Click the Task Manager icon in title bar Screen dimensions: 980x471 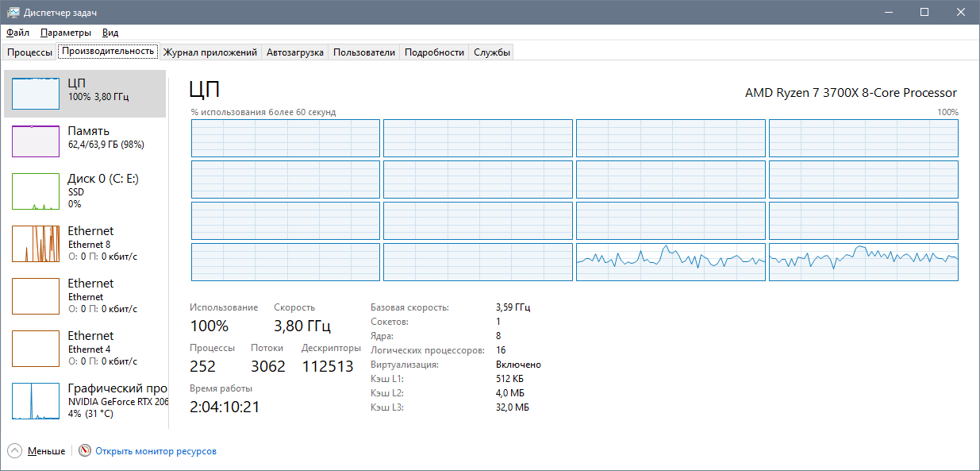(13, 13)
